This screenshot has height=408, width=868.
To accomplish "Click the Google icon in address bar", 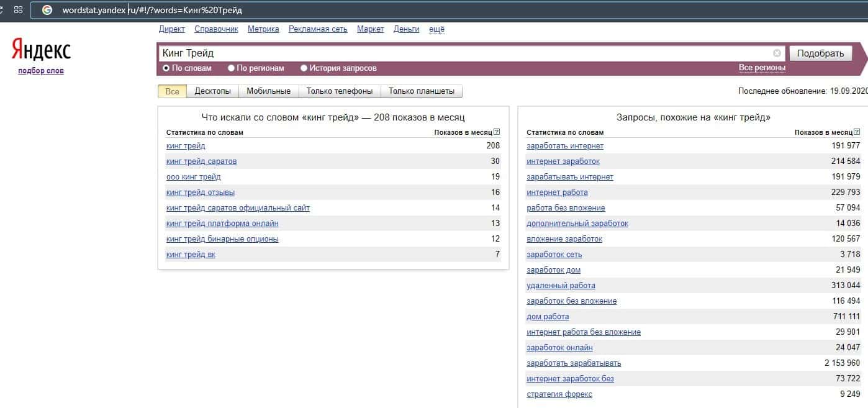I will click(47, 10).
